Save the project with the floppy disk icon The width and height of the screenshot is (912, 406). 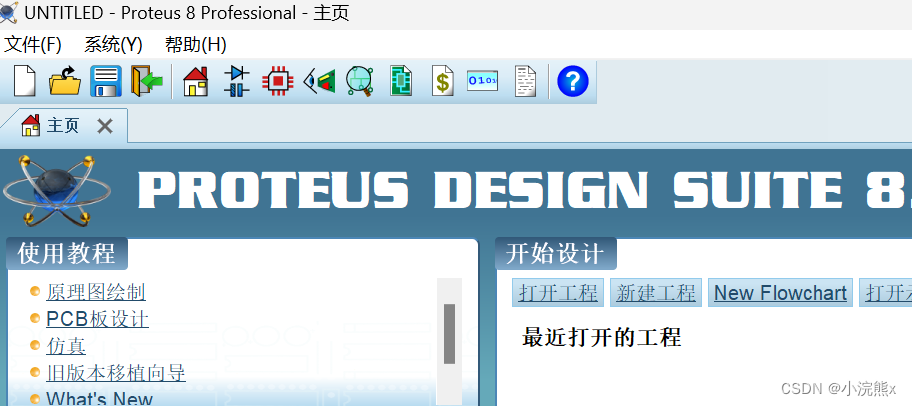[x=106, y=81]
